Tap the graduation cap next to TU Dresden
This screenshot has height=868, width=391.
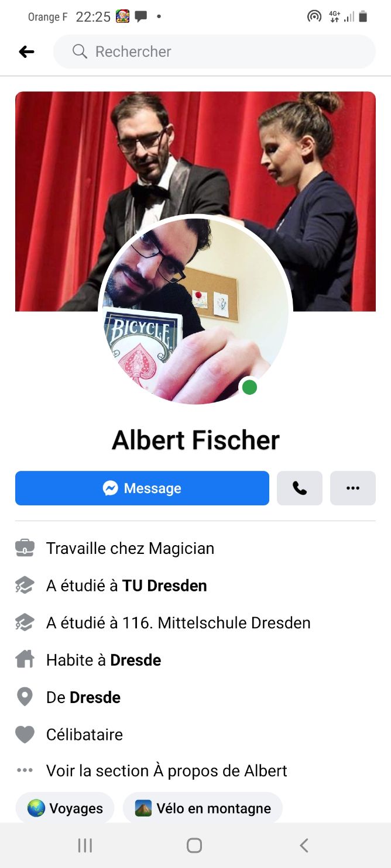[25, 585]
